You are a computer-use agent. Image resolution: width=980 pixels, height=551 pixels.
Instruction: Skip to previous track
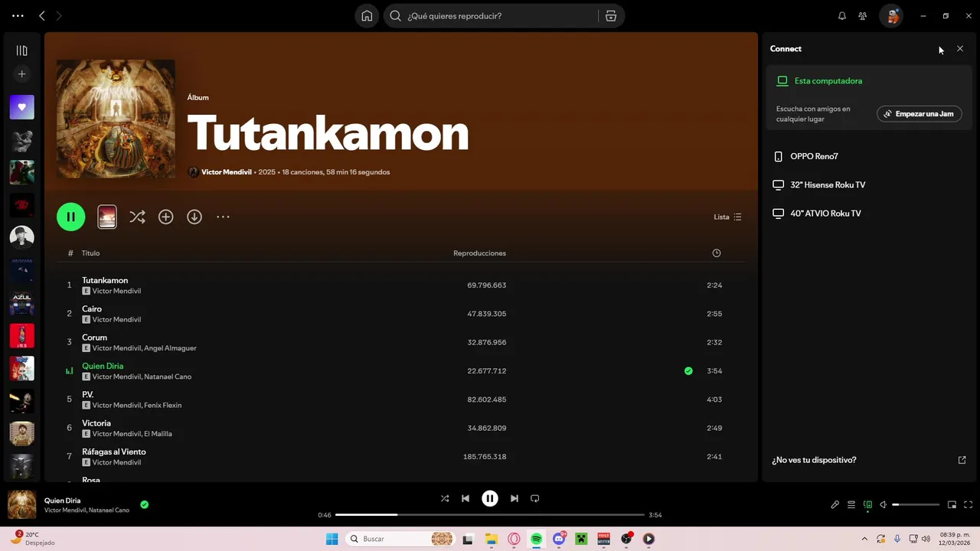465,498
